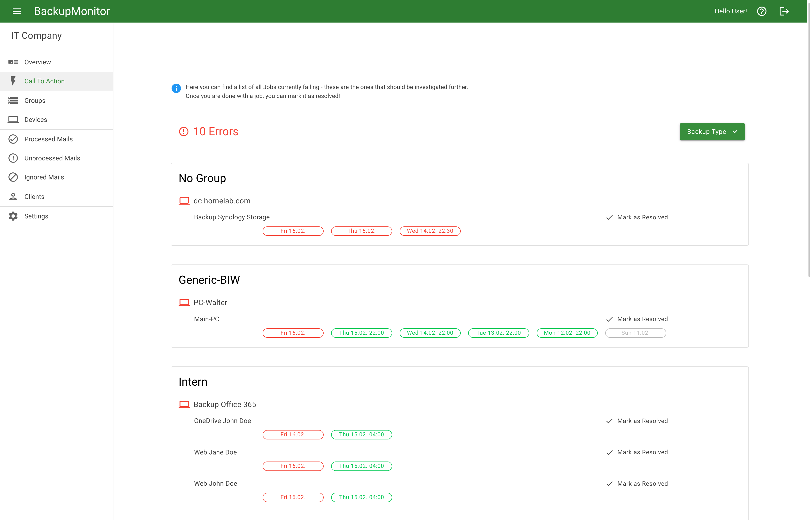Click the logout icon in header

784,11
